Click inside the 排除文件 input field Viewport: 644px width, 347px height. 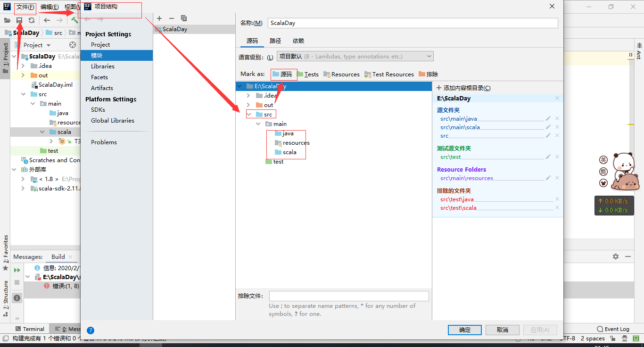tap(349, 296)
